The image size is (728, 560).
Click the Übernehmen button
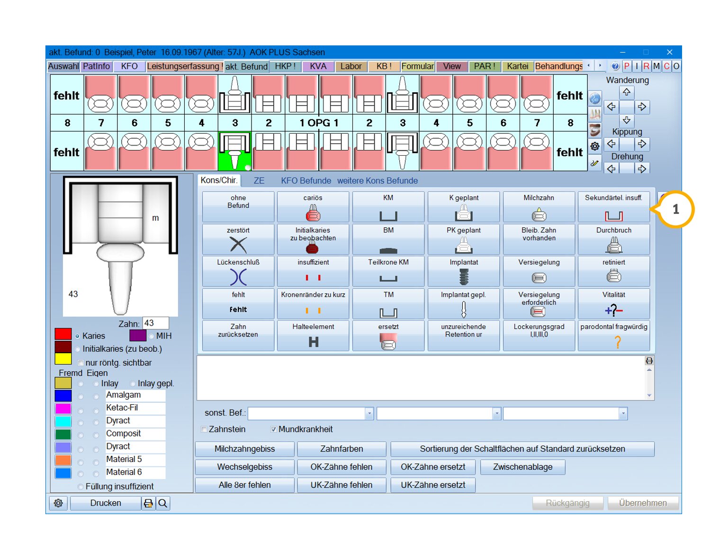(x=643, y=503)
